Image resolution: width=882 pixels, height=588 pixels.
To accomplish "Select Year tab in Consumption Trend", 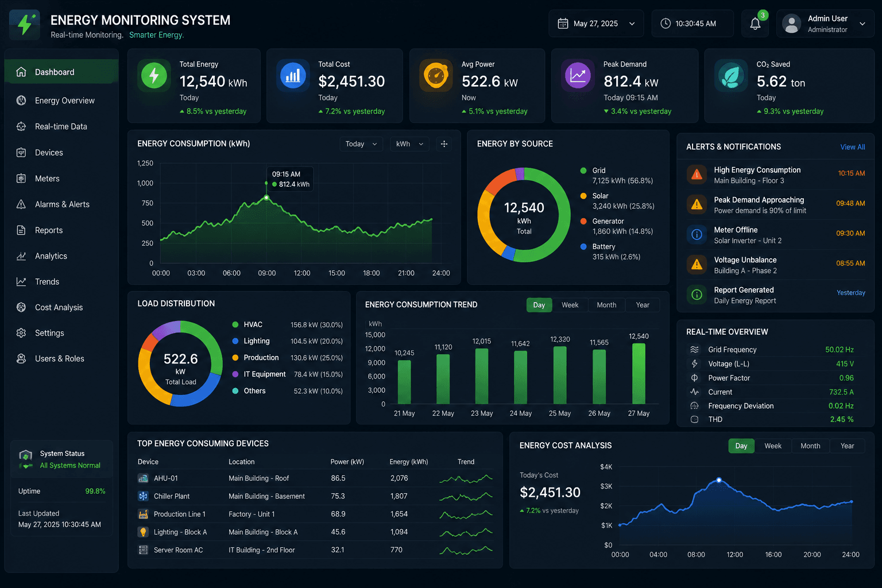I will (x=643, y=305).
